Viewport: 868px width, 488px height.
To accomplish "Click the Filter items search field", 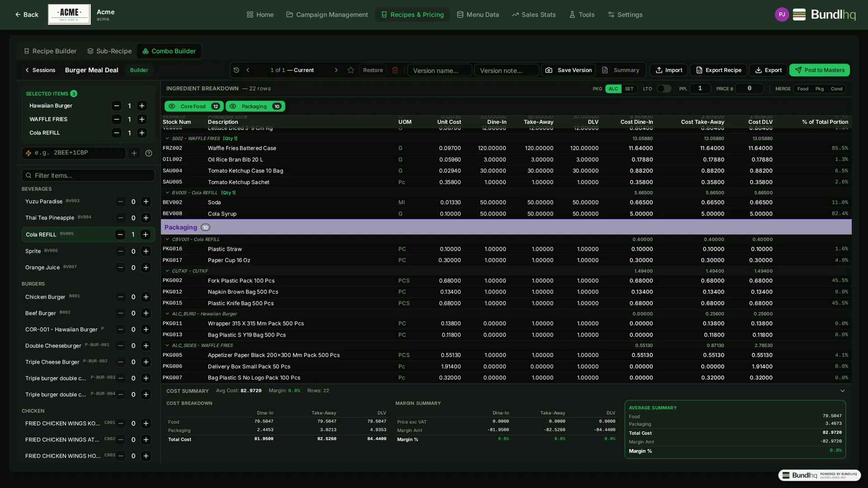I will point(88,175).
